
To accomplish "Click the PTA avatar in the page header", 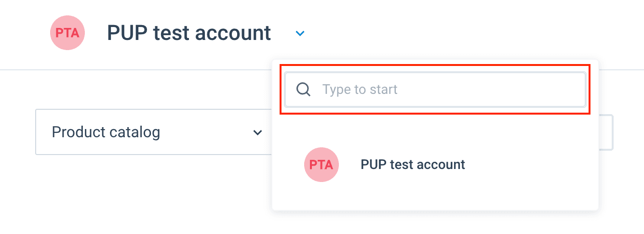I will coord(67,33).
